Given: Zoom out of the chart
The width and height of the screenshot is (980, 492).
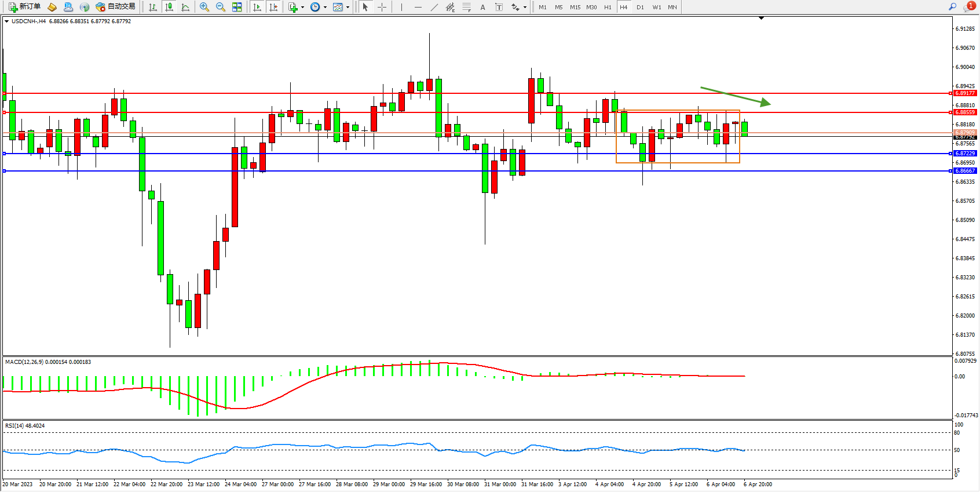Looking at the screenshot, I should pos(221,7).
